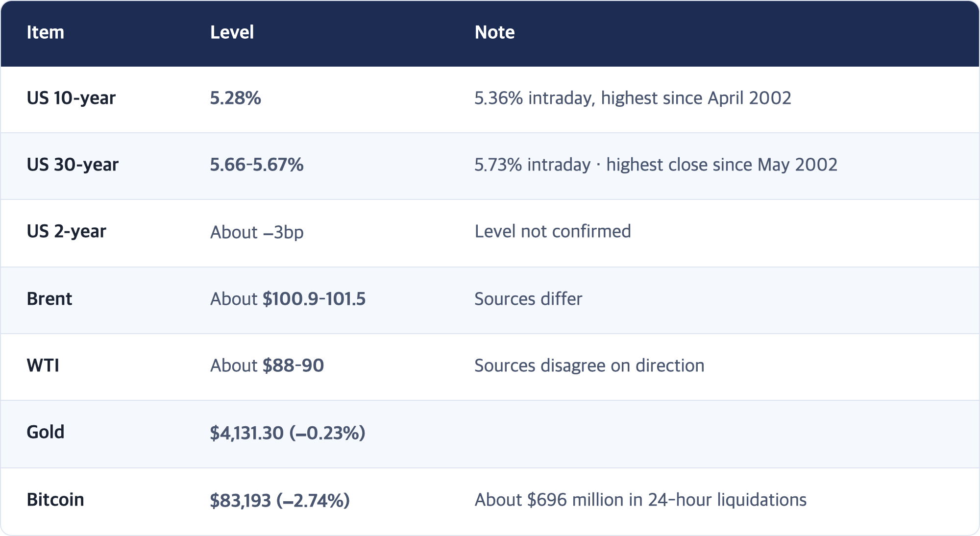
Task: Click the 5.66-5.67% level value
Action: pos(257,165)
